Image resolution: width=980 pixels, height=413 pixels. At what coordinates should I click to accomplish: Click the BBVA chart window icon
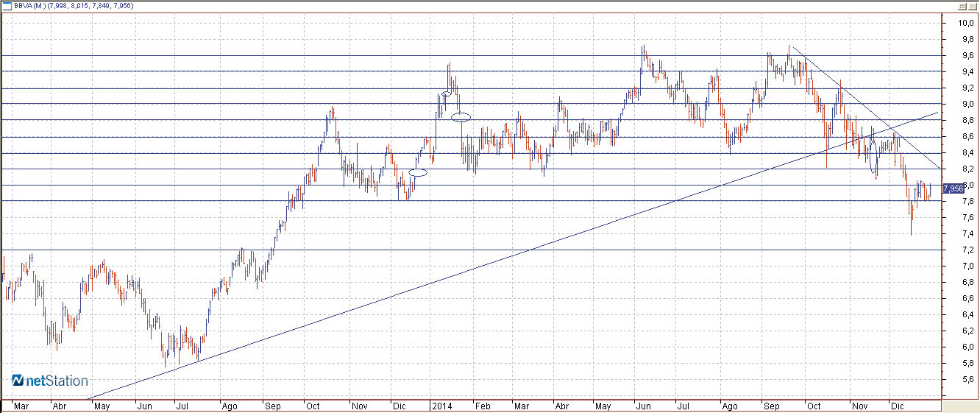click(x=7, y=5)
